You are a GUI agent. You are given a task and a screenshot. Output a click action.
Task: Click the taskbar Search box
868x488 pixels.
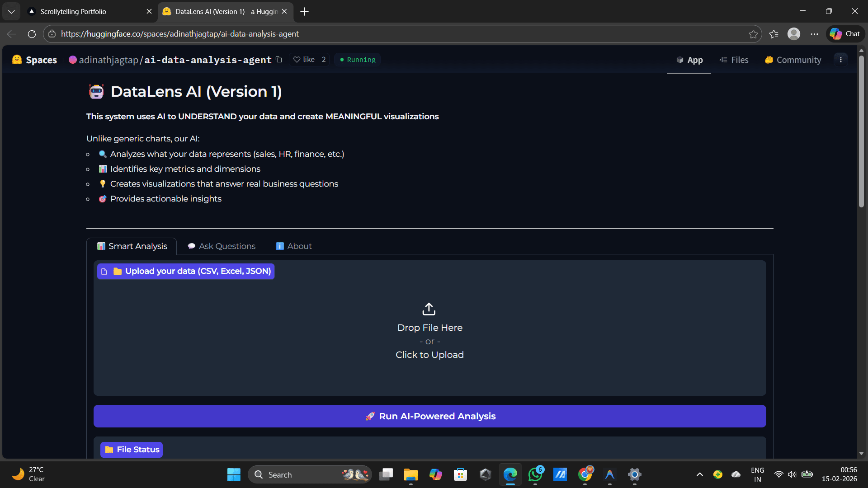(310, 474)
